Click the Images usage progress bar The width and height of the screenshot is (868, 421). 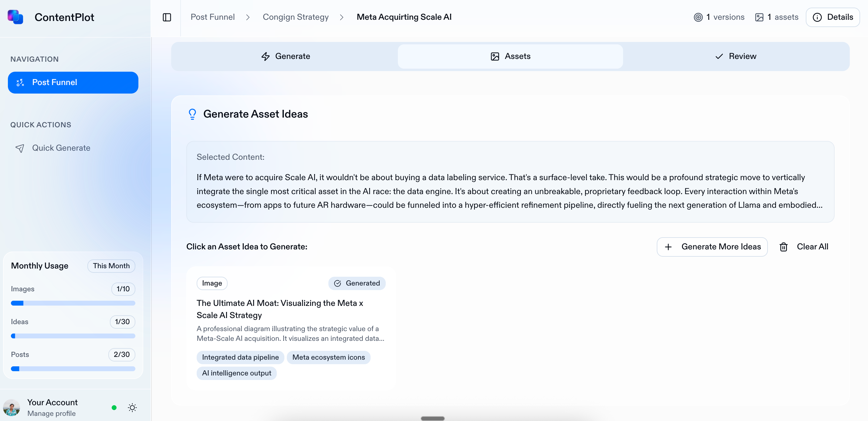[73, 303]
